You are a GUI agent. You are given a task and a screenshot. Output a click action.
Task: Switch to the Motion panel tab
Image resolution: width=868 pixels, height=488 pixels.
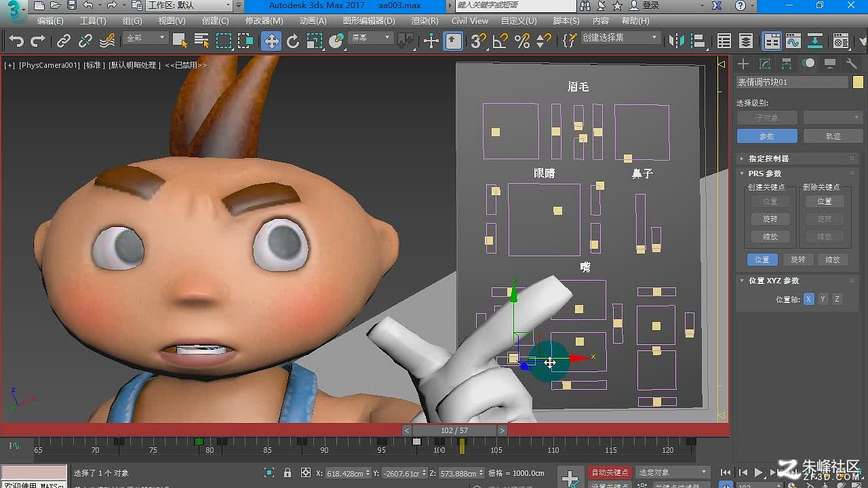coord(808,64)
